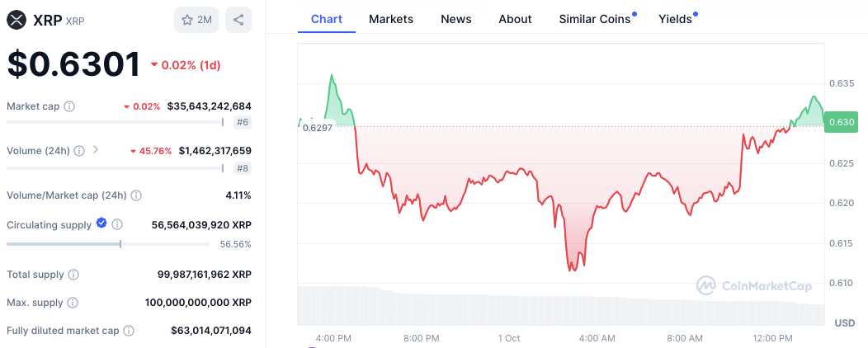Viewport: 868px width, 348px height.
Task: Click the #6 market cap rank badge
Action: pyautogui.click(x=243, y=123)
